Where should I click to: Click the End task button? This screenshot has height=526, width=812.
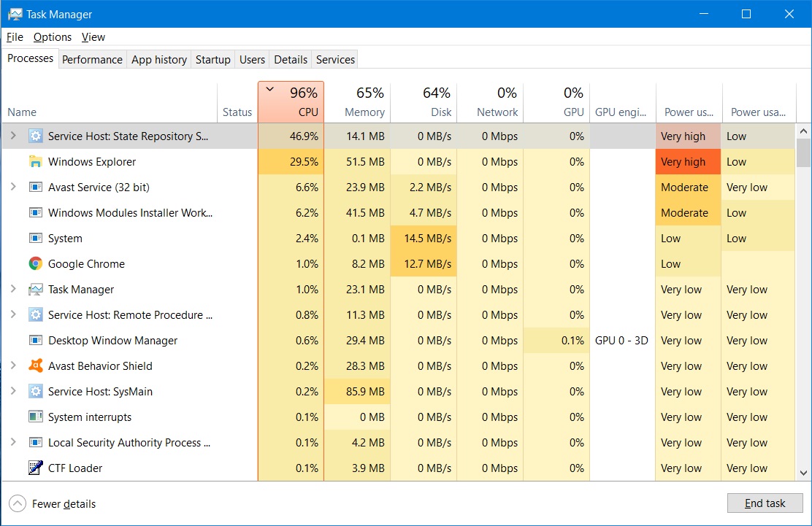tap(765, 503)
